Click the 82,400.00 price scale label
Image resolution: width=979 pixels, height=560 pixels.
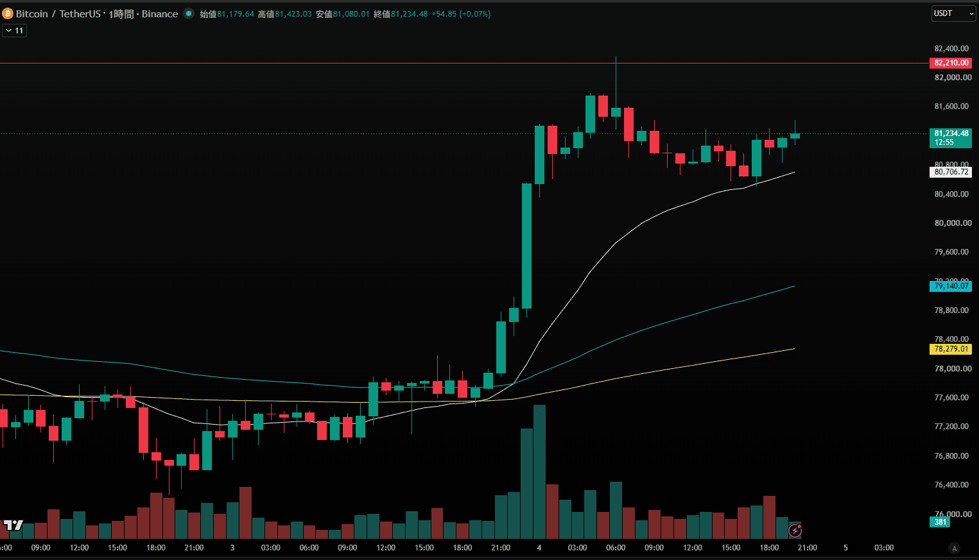[951, 49]
